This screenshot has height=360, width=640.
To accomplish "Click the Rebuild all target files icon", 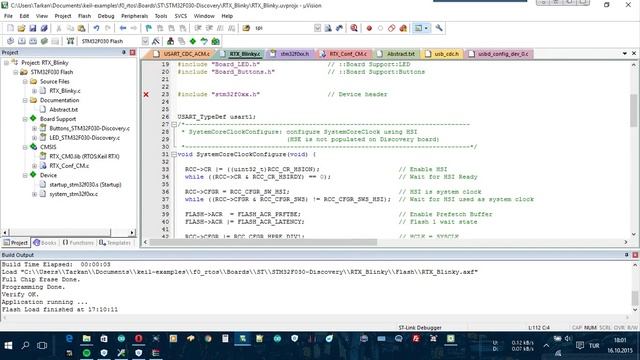I will point(33,41).
